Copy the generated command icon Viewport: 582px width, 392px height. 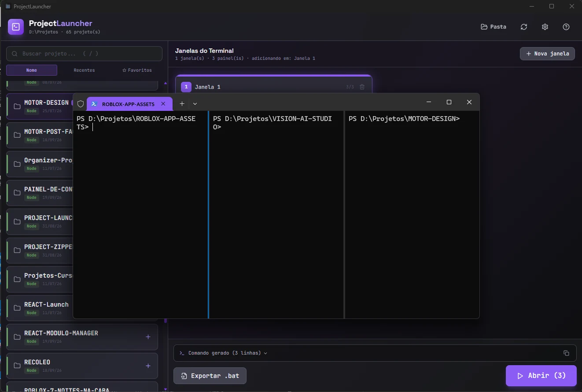tap(567, 353)
